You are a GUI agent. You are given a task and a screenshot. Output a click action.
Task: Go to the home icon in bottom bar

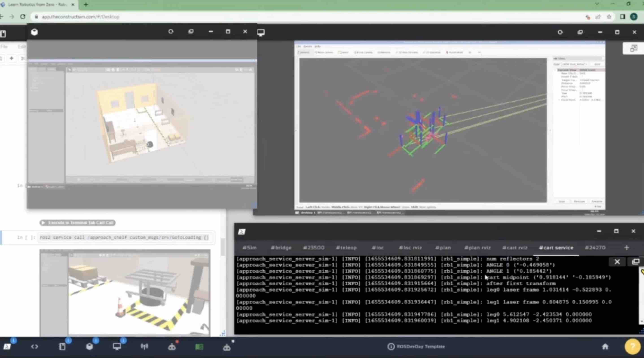coord(605,347)
